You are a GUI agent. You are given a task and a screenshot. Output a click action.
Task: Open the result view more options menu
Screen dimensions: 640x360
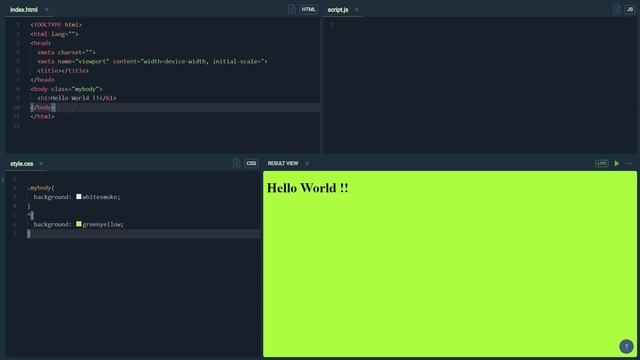[629, 163]
